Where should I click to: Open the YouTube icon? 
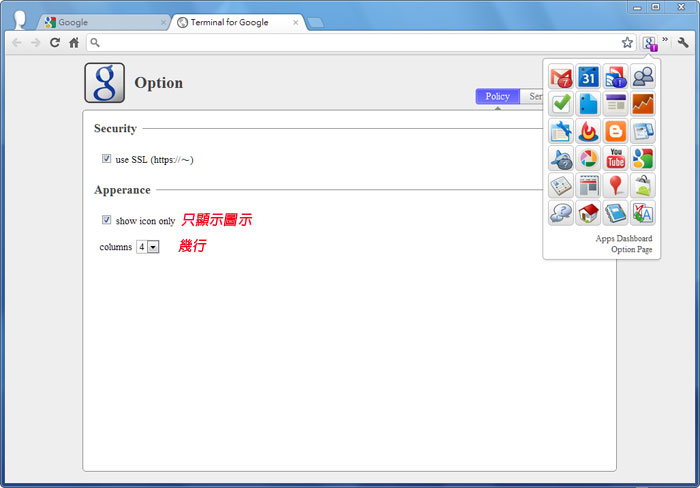(616, 158)
